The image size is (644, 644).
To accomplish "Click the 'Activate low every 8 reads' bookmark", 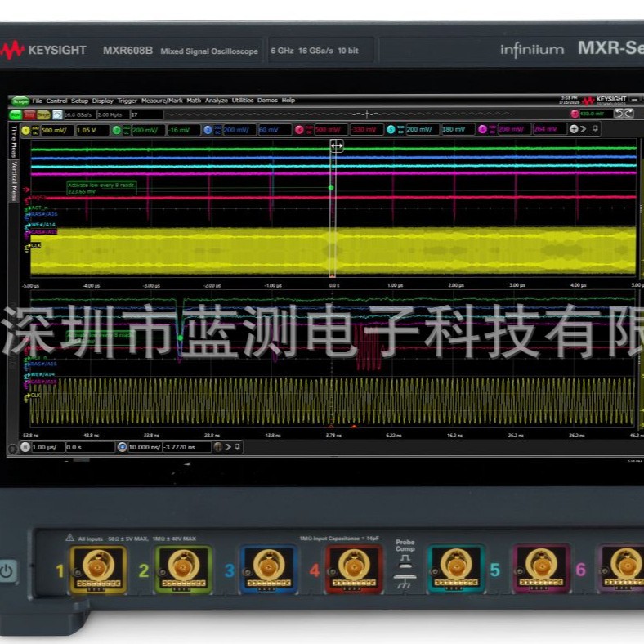I will coord(101,188).
